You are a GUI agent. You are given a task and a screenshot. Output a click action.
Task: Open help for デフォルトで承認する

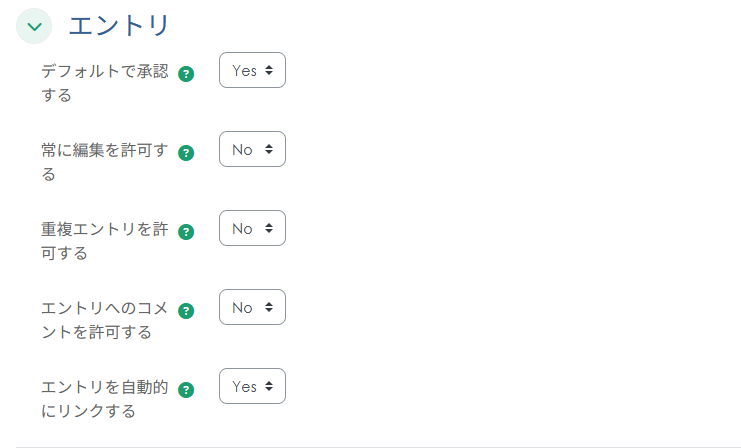pos(185,74)
